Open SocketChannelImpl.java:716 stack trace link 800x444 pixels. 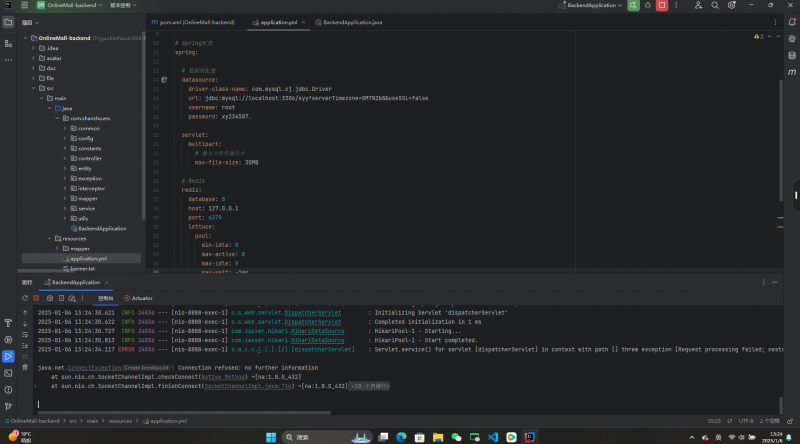(x=248, y=386)
